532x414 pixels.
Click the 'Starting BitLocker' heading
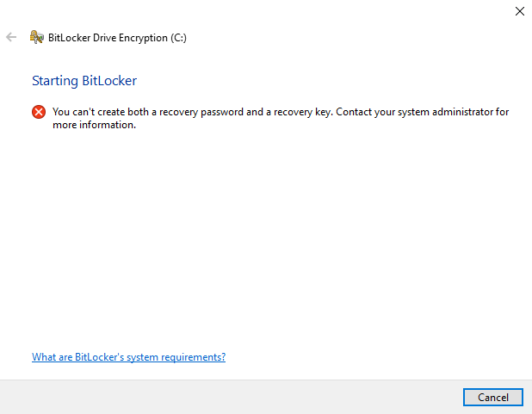click(x=84, y=81)
